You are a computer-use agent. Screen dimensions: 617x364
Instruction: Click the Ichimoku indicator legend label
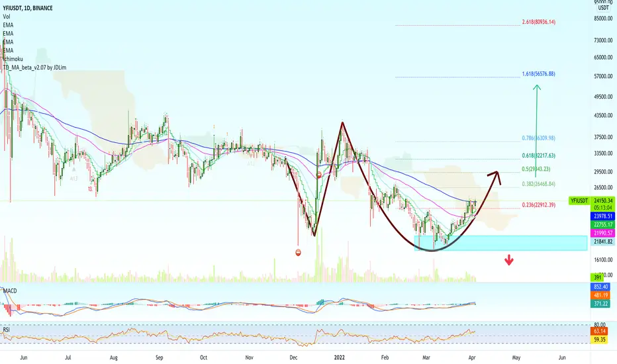click(x=13, y=59)
